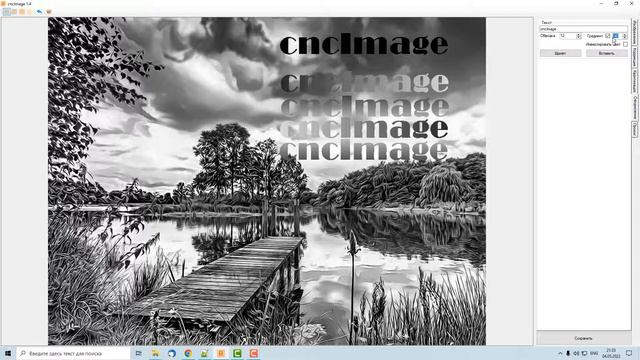Click the fifth taskbar app icon beside Chrome
Viewport: 640px width, 360px height.
204,353
